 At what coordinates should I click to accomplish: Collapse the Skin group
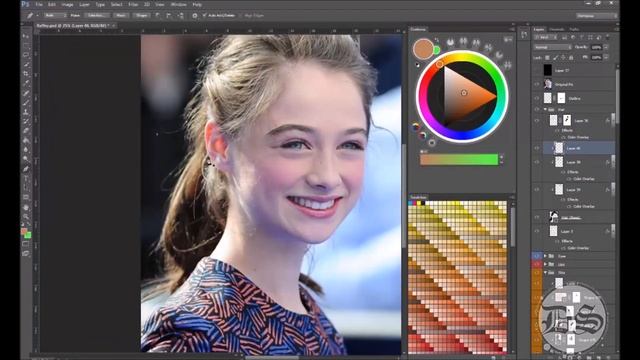click(545, 272)
